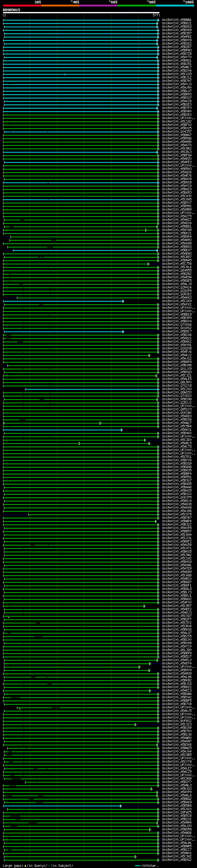The image size is (197, 868).
Task: Click the cyan alignment bar for A5AKX1
Action: (x=63, y=430)
